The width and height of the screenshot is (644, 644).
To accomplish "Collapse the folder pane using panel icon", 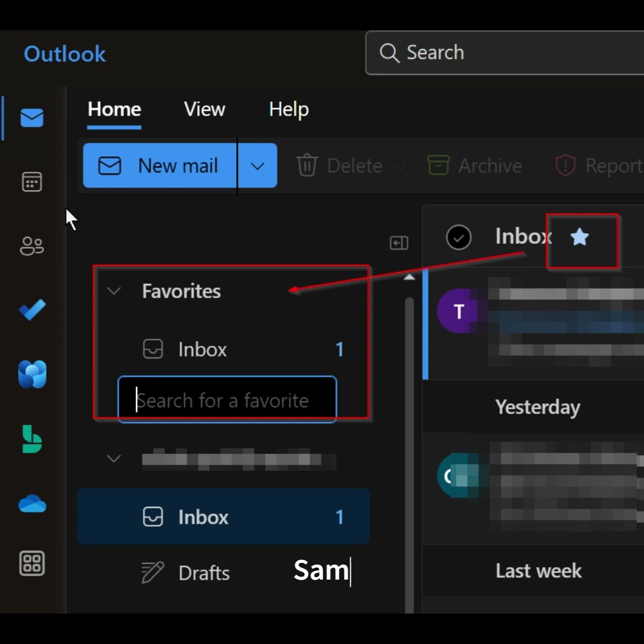I will (x=399, y=243).
